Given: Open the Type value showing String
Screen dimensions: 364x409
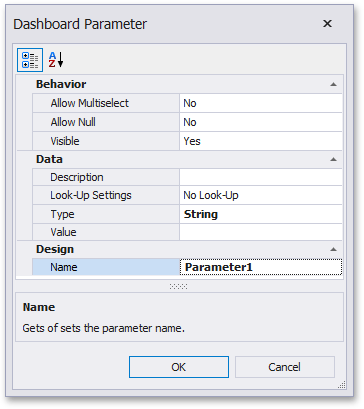Looking at the screenshot, I should click(261, 214).
